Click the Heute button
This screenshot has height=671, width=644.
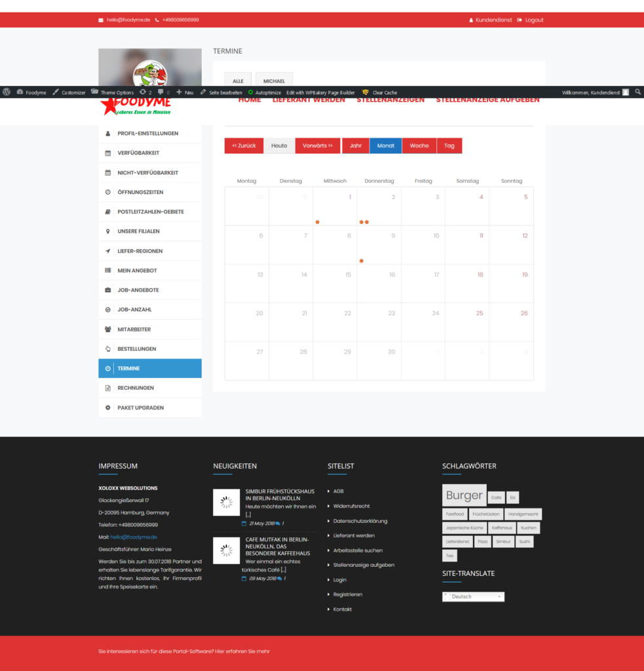click(279, 145)
